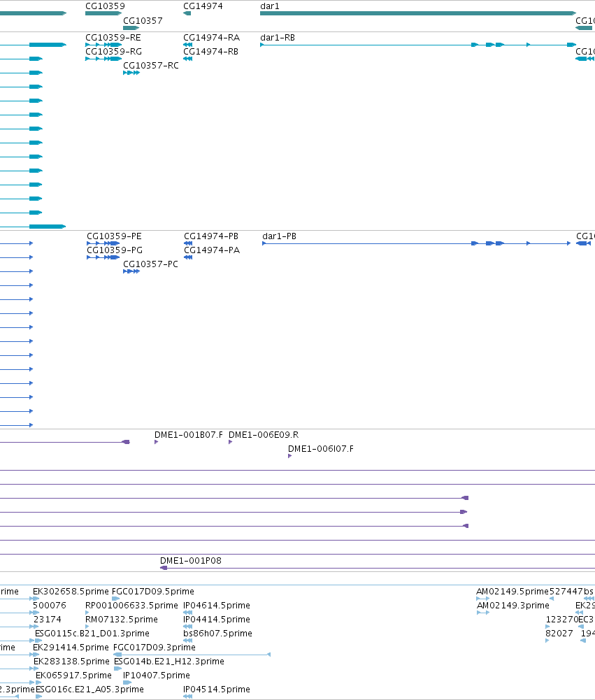Select clone end DME1-001B07.F
The image size is (595, 700).
coord(189,435)
